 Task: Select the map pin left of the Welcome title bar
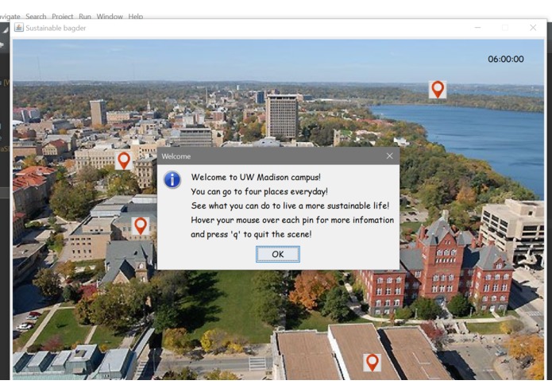(124, 160)
